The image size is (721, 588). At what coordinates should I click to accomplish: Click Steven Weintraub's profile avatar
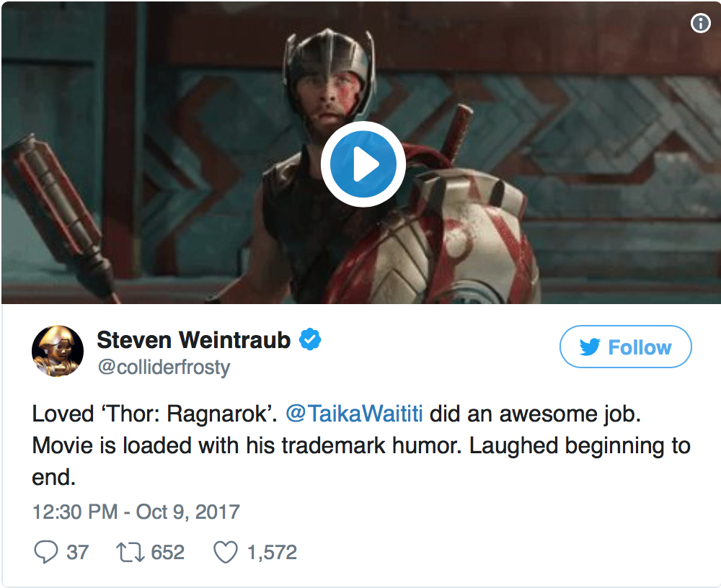coord(53,351)
